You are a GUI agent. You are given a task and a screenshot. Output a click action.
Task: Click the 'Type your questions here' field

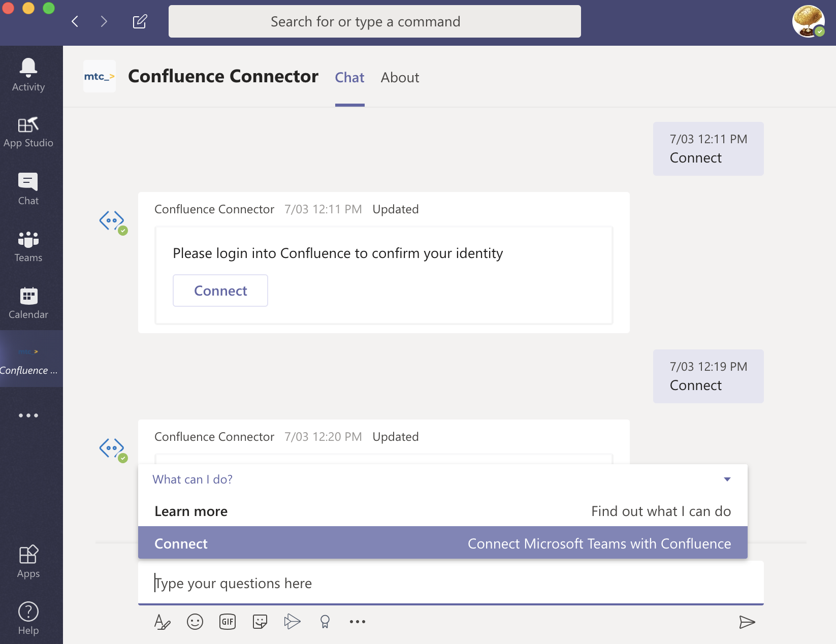click(x=450, y=583)
